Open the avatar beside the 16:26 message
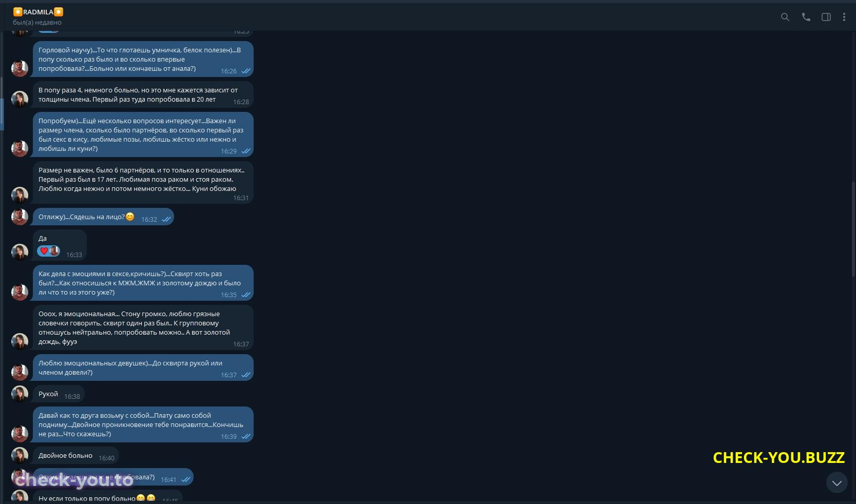 [x=20, y=68]
